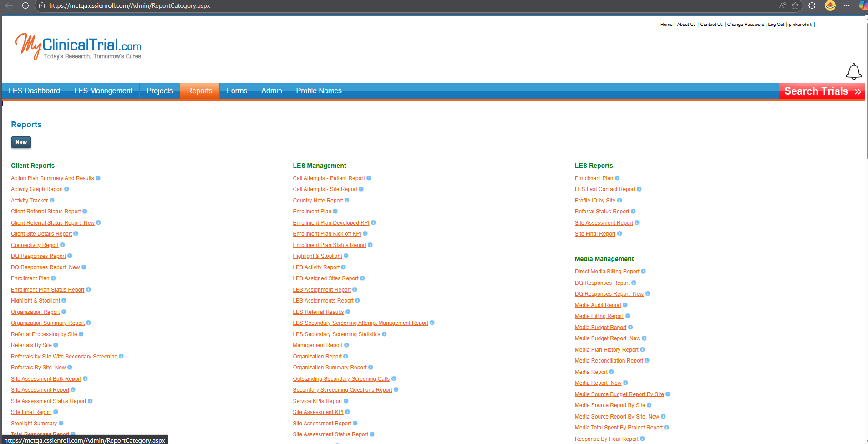The height and width of the screenshot is (444, 868).
Task: Click the browser back arrow
Action: 9,5
